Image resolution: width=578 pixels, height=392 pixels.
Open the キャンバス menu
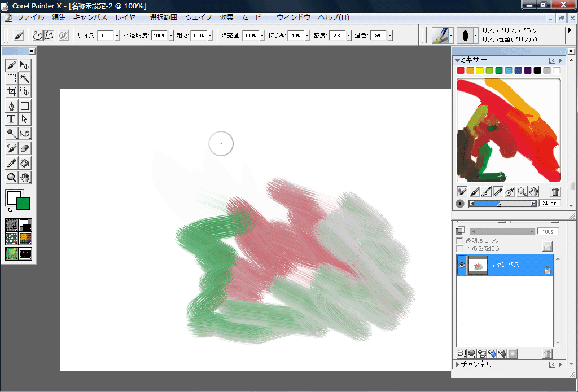[x=90, y=17]
